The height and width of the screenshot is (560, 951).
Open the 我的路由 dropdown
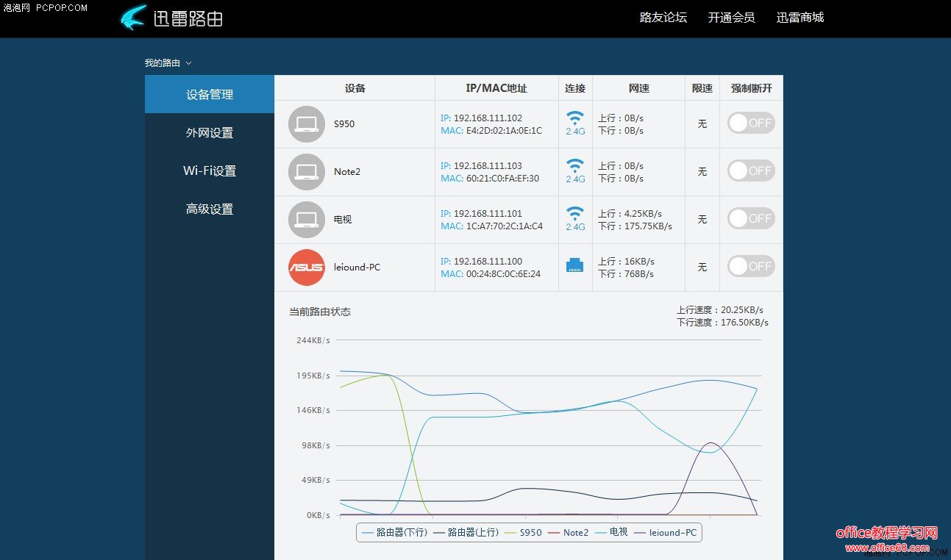click(x=168, y=62)
